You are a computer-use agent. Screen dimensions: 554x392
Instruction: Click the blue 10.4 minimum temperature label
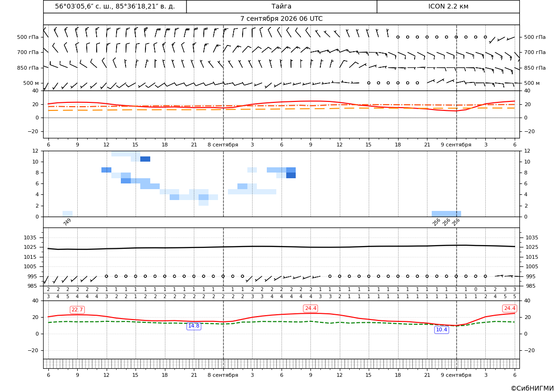coord(442,330)
